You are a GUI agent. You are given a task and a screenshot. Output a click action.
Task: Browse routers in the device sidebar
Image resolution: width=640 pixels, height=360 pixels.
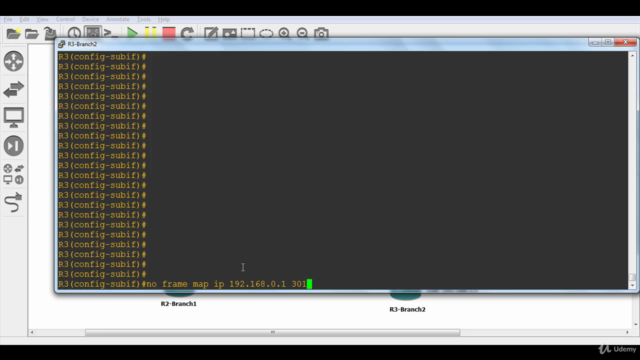point(14,61)
